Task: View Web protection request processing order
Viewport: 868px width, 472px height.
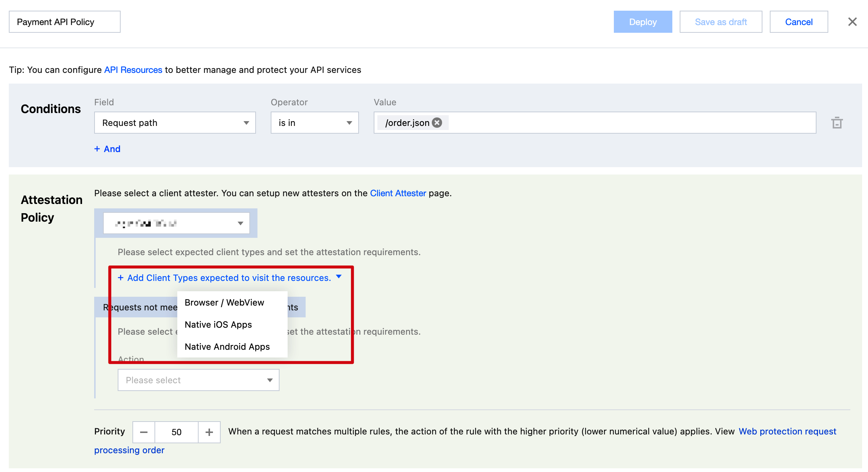Action: pyautogui.click(x=787, y=431)
